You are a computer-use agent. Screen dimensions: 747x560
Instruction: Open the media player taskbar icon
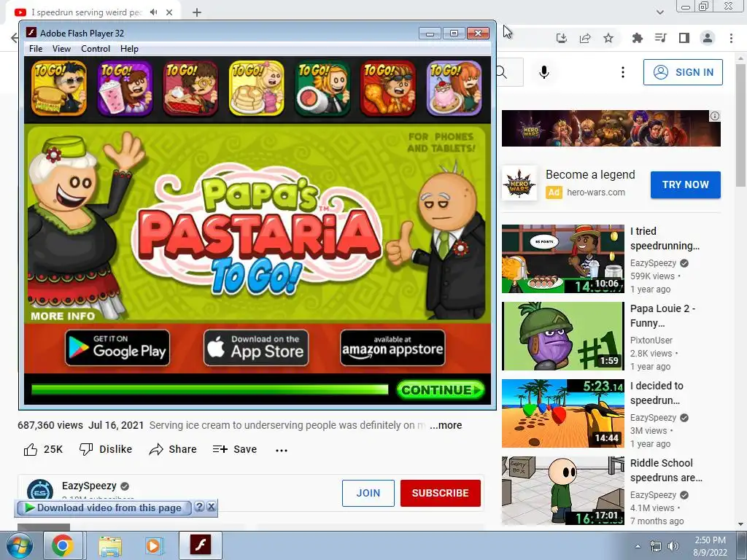point(153,545)
